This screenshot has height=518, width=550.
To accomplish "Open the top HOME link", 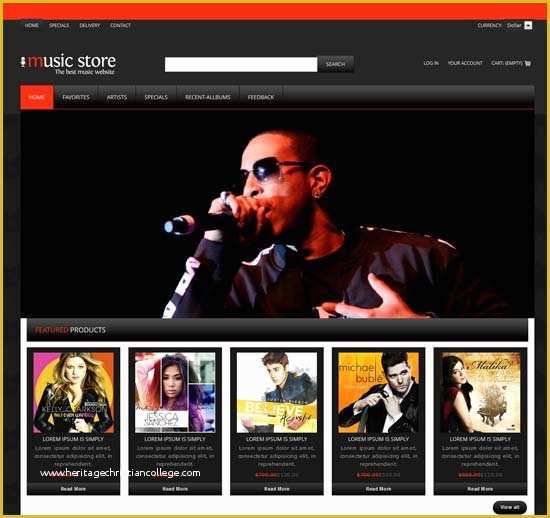I will [32, 25].
